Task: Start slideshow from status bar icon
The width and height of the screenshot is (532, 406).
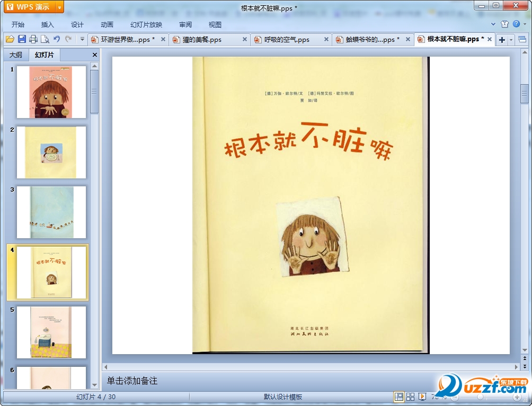Action: pos(422,396)
